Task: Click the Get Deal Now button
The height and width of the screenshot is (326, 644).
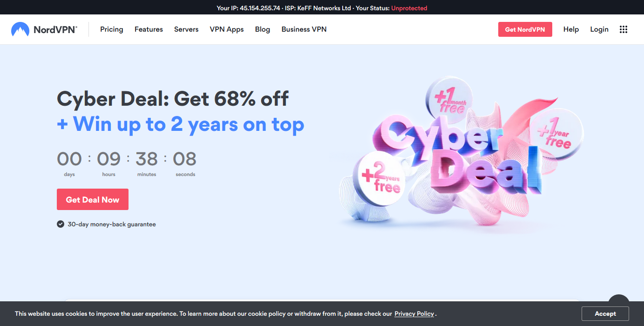Action: coord(93,199)
